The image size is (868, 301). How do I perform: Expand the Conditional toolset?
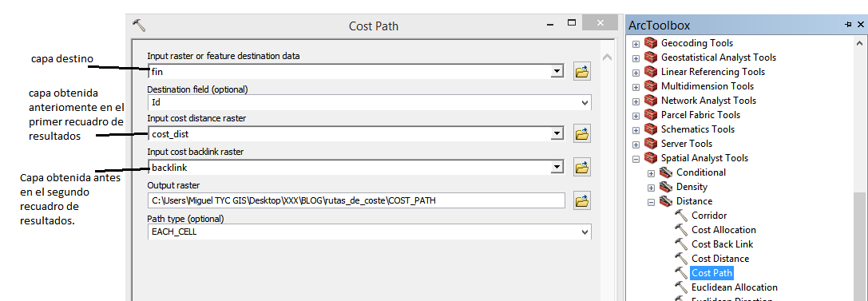pos(652,173)
